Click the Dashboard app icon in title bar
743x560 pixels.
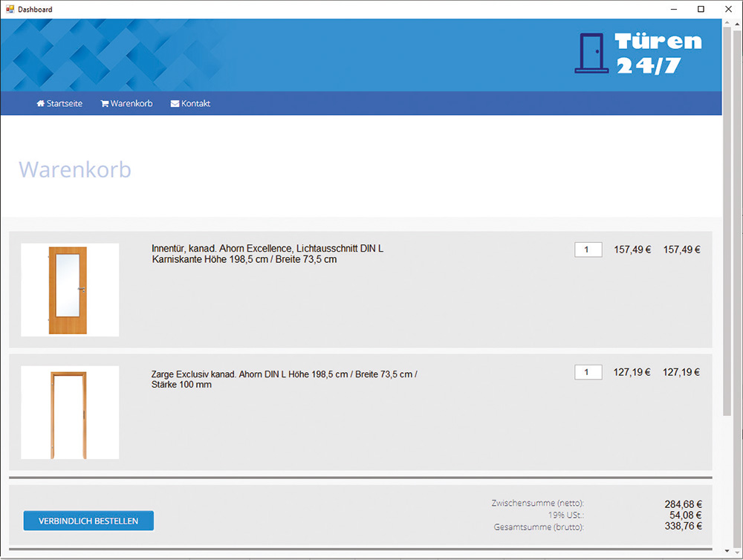(10, 9)
